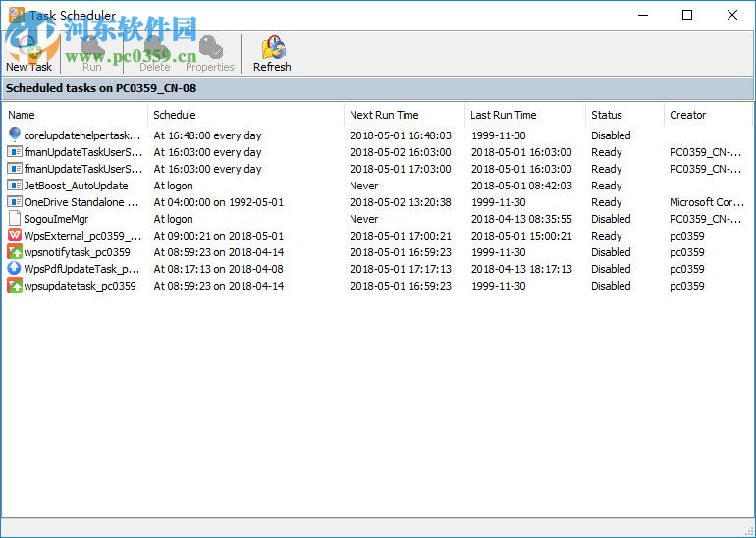Select the wpsupdatetask_pc0359 icon
Image resolution: width=756 pixels, height=538 pixels.
[x=15, y=286]
